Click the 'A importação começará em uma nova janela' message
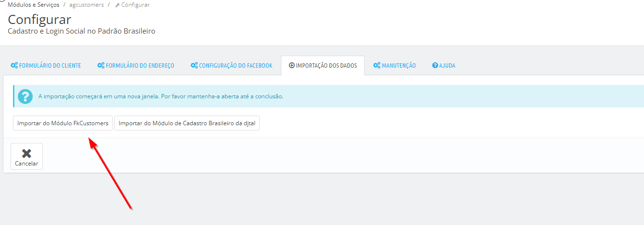644x225 pixels. (161, 96)
